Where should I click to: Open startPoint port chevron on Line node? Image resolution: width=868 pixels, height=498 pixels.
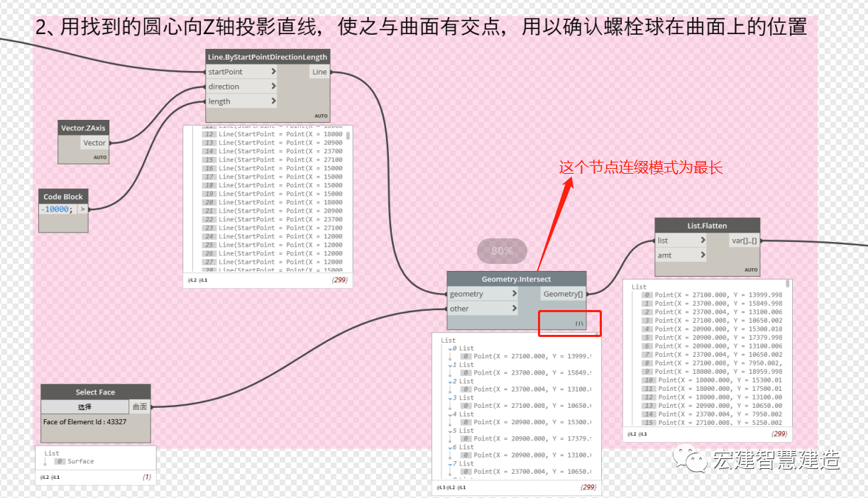[274, 72]
